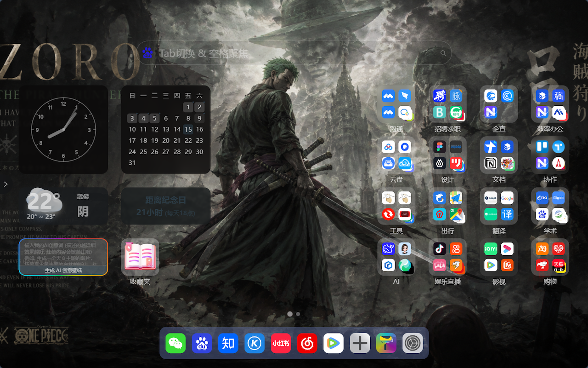Viewport: 588px width, 368px height.
Task: Open the 文档 folder
Action: (499, 155)
